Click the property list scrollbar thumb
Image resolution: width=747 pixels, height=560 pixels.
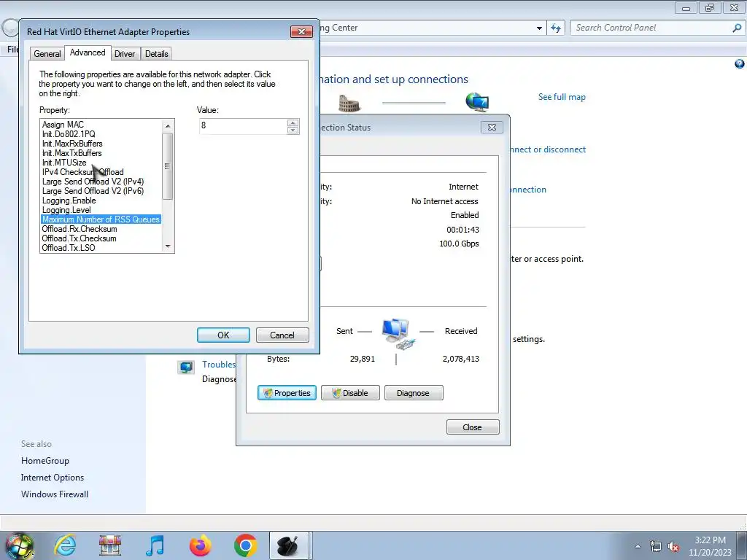pos(167,166)
